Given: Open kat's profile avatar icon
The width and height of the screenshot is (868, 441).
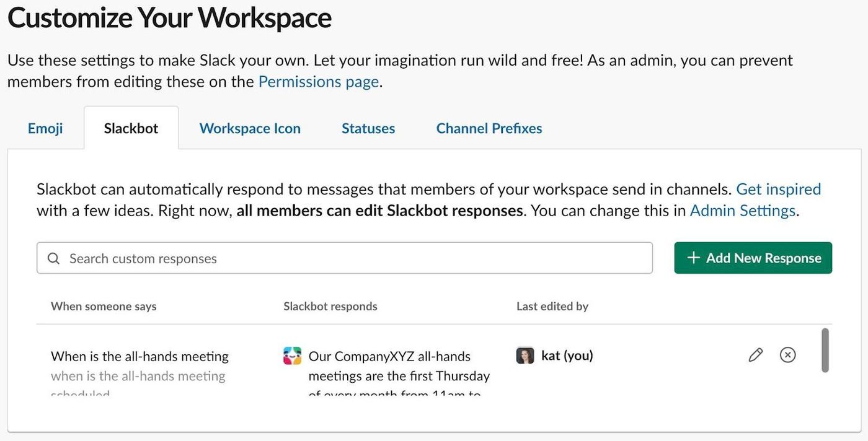Looking at the screenshot, I should click(525, 355).
